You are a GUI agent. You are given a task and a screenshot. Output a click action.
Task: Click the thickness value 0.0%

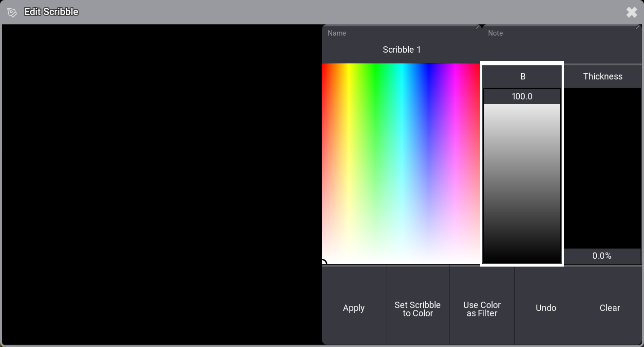(602, 256)
